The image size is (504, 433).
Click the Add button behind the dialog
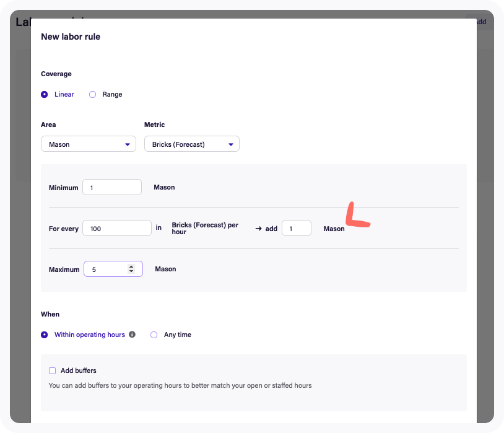click(480, 22)
